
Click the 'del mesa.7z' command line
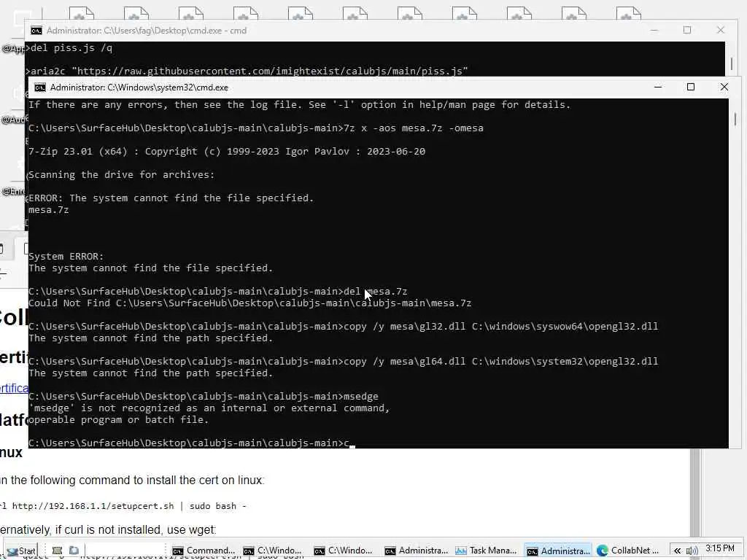pos(217,292)
